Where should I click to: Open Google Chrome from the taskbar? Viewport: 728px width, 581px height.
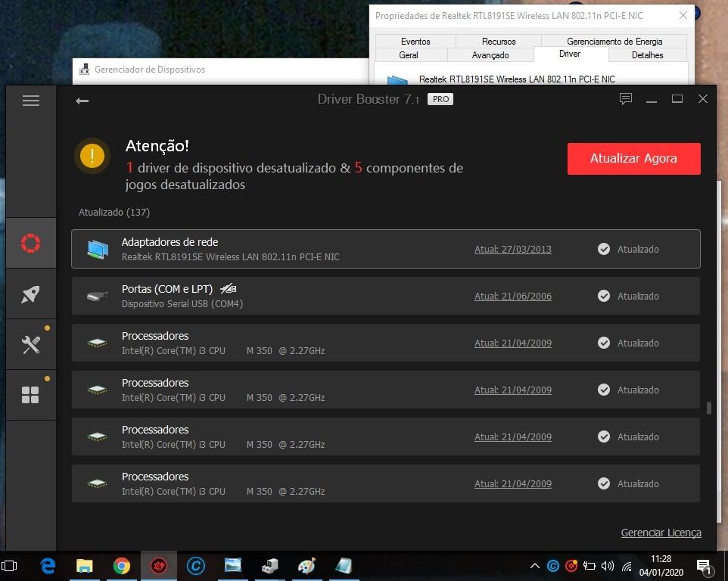click(122, 566)
